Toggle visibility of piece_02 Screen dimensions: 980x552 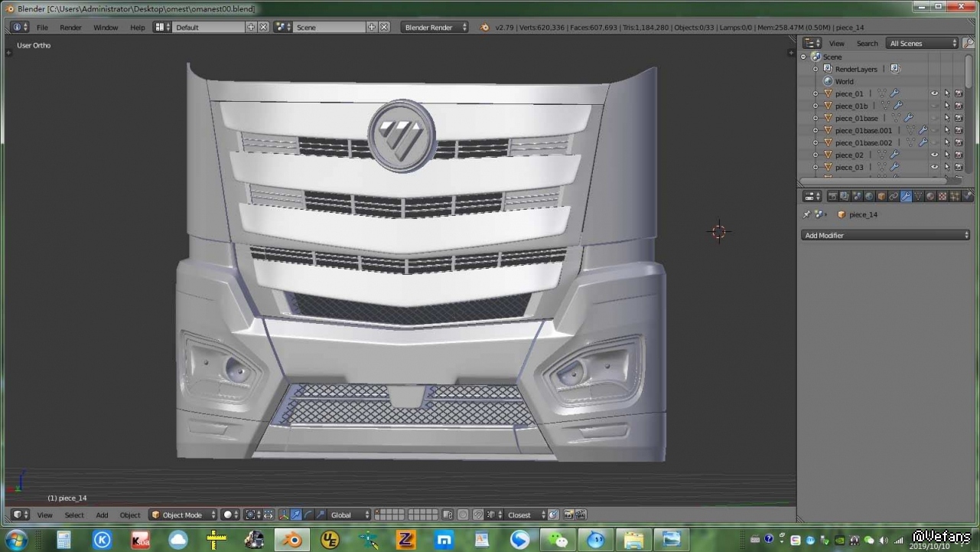click(x=934, y=155)
